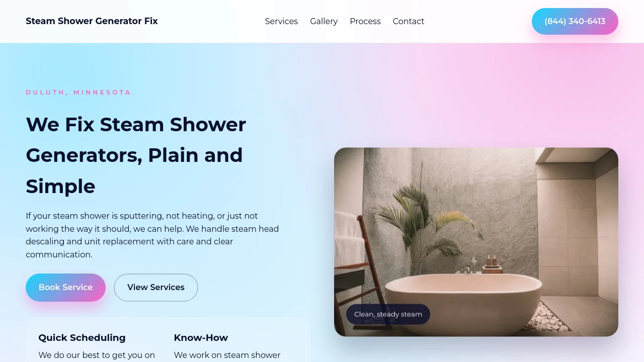Click the View Services outlined button
Viewport: 644px width, 362px height.
(x=156, y=288)
